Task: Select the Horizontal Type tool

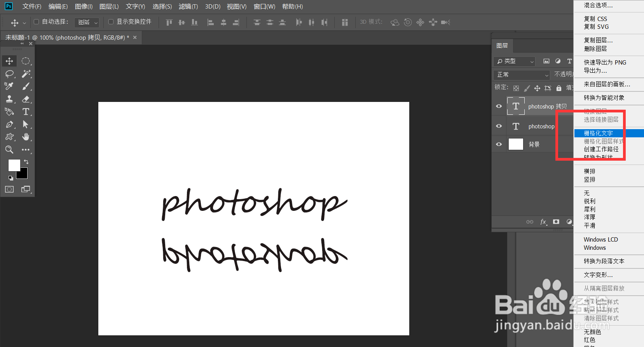Action: click(26, 112)
